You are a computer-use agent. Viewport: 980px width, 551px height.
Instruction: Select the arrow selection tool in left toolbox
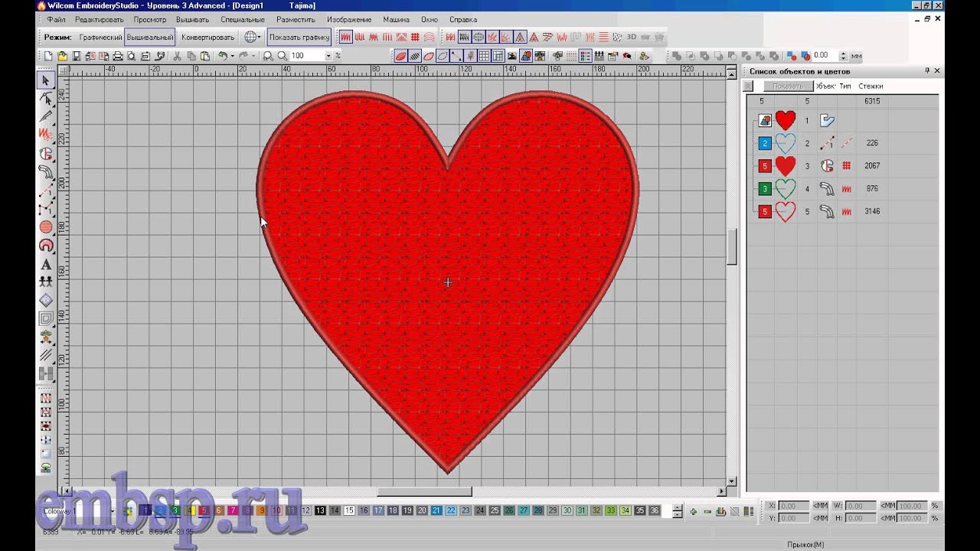[46, 80]
